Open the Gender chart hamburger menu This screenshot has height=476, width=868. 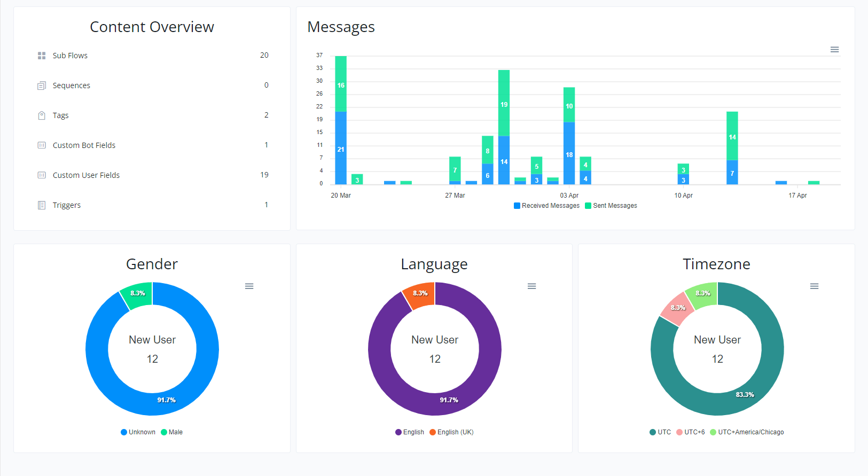(249, 286)
